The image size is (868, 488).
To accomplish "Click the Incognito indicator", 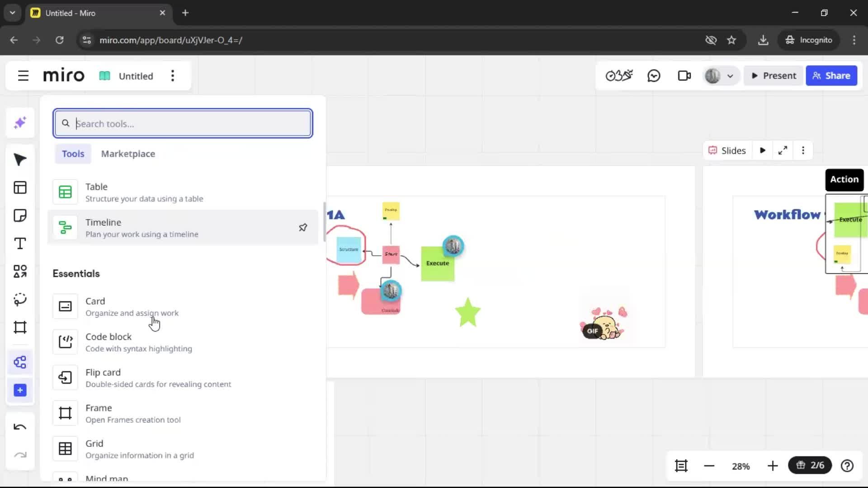I will click(808, 40).
